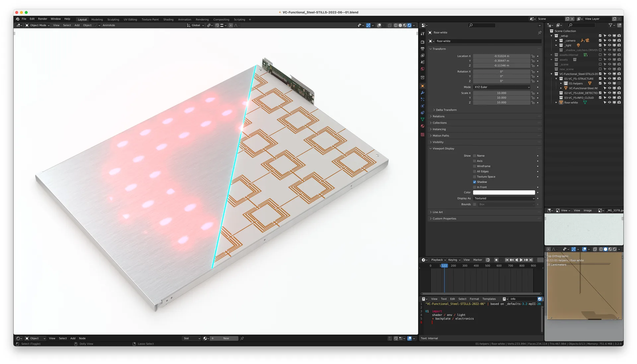Image resolution: width=637 pixels, height=364 pixels.
Task: Jump to timeline start frame
Action: tap(507, 260)
